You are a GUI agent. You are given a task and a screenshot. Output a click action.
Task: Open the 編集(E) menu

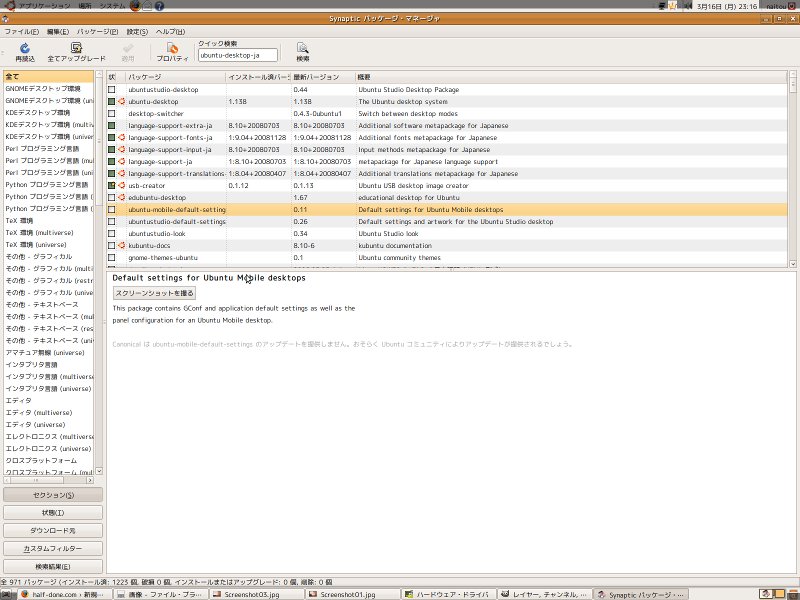pyautogui.click(x=58, y=32)
